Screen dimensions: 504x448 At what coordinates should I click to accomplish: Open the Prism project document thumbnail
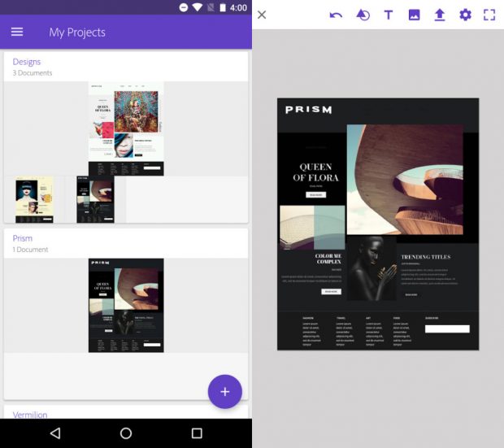126,305
